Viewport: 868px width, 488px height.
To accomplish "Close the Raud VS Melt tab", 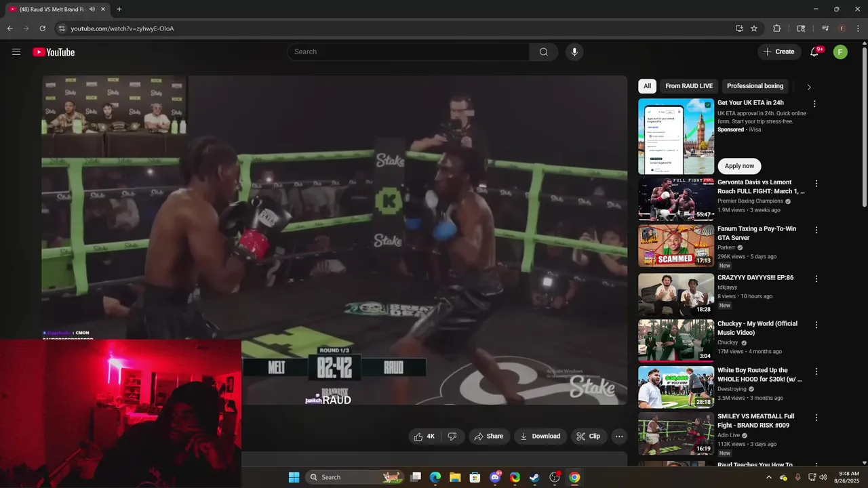I will point(102,9).
